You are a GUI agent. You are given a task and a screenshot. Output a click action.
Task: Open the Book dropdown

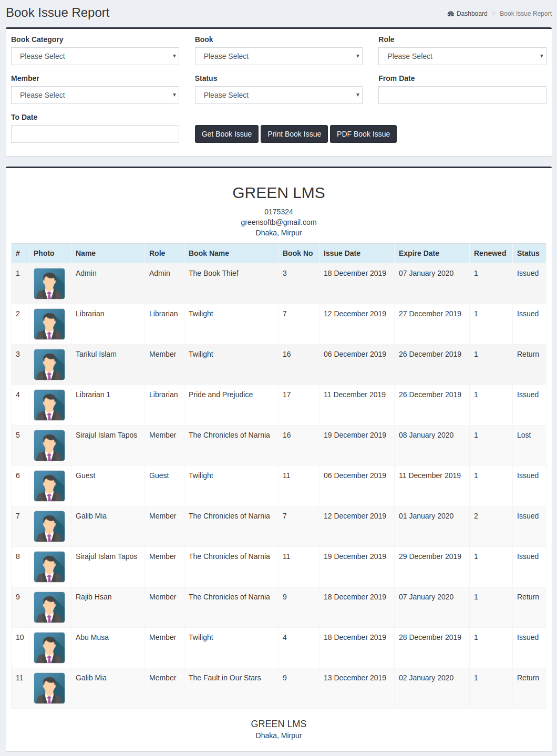pyautogui.click(x=278, y=56)
